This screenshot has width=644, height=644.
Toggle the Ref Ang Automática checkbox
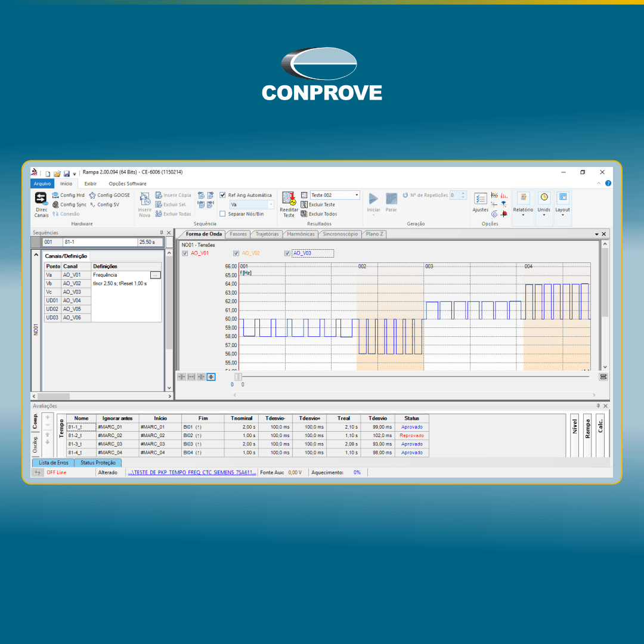(222, 195)
